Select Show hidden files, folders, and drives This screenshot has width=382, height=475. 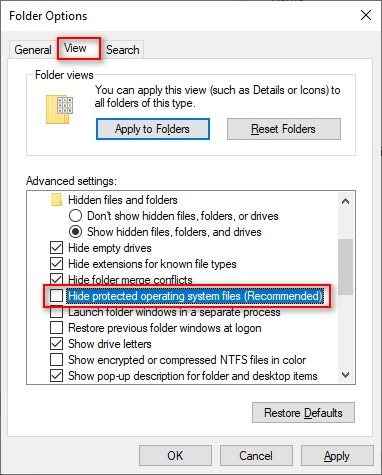click(75, 232)
